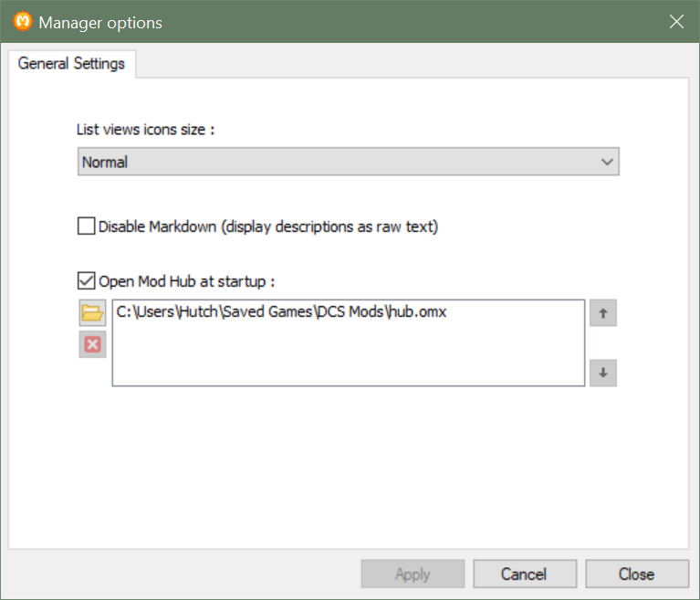This screenshot has width=700, height=600.
Task: Close the Manager options window with X
Action: (677, 21)
